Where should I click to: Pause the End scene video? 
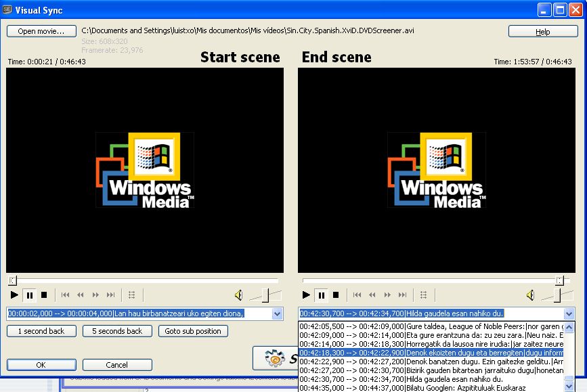point(321,295)
